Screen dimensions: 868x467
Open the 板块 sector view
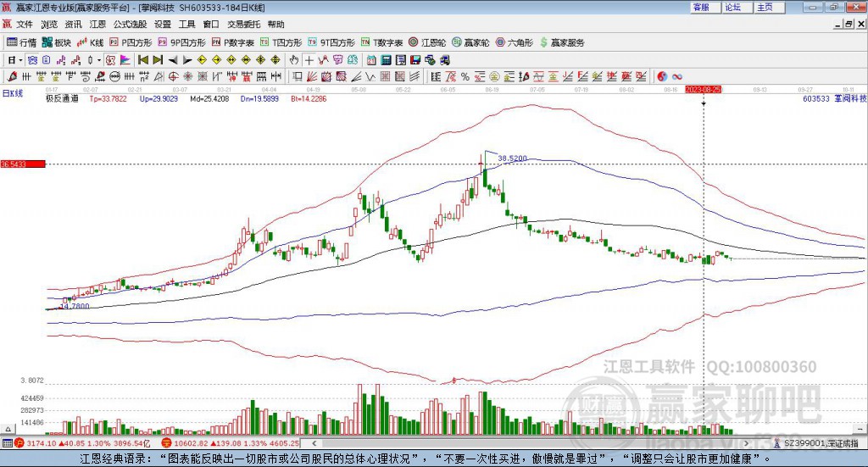57,42
